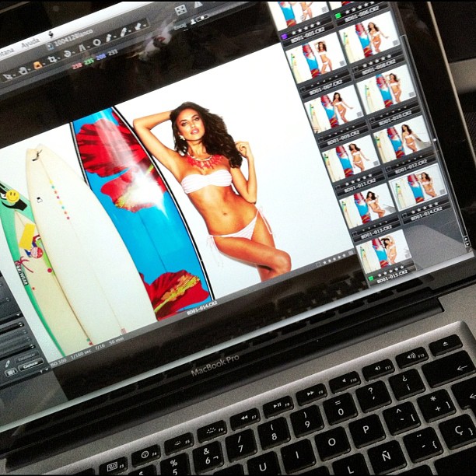Select thumbnail BD01-012.CR2
This screenshot has width=476, height=476.
[x=403, y=138]
